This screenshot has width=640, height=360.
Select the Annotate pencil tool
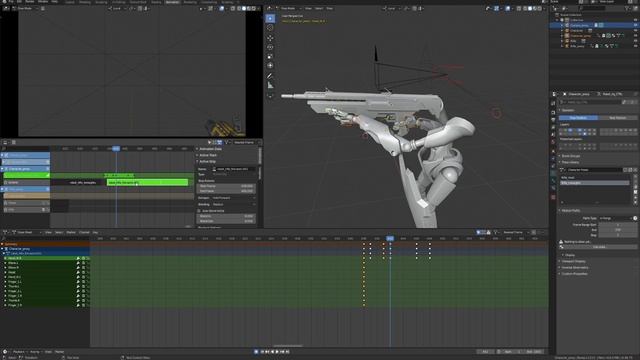270,76
